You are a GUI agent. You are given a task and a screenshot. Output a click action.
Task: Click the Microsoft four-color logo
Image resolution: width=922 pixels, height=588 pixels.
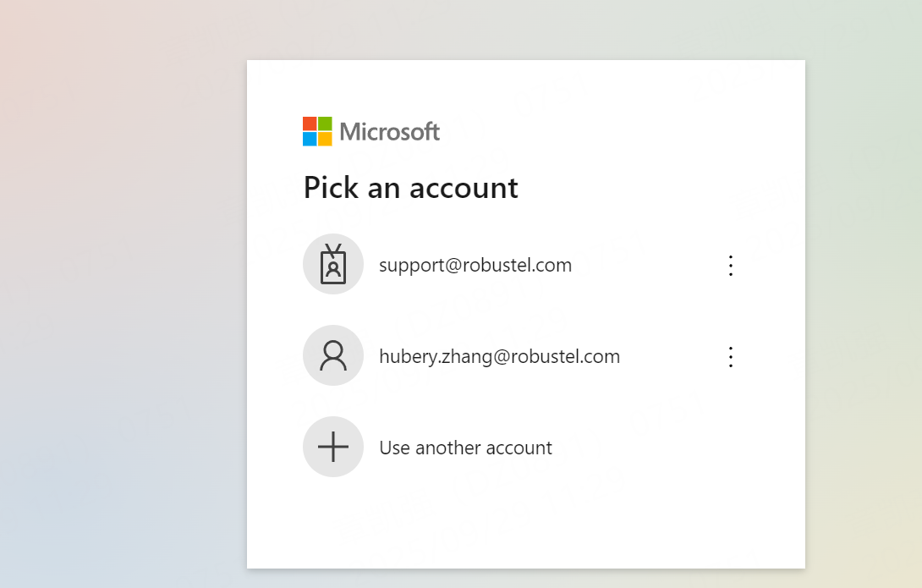(317, 131)
